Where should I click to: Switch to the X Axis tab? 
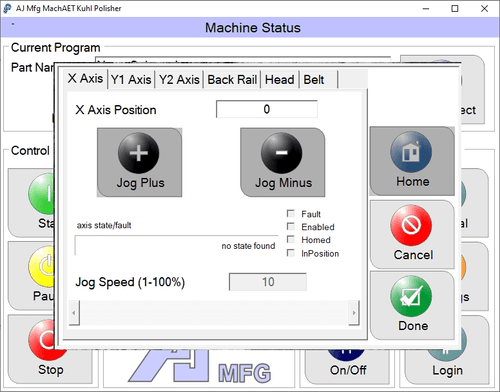point(86,79)
